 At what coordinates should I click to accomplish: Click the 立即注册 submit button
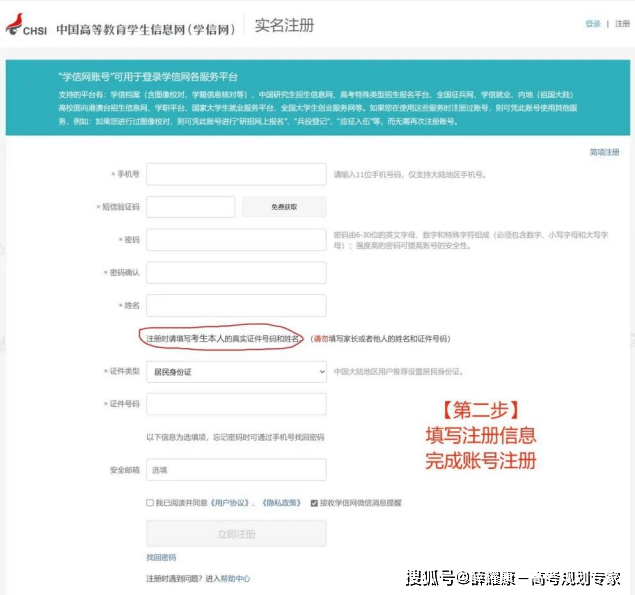(x=236, y=534)
